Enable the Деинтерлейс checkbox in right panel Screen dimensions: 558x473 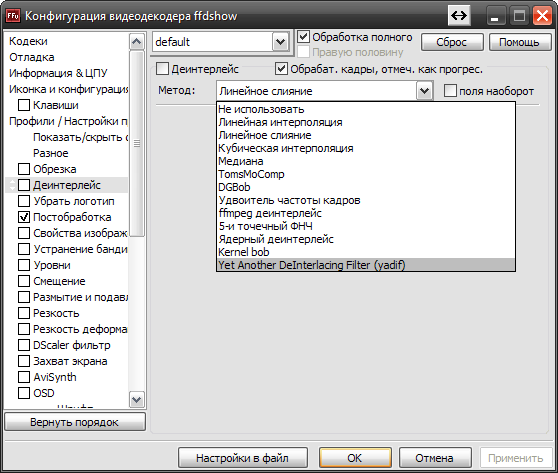point(162,68)
